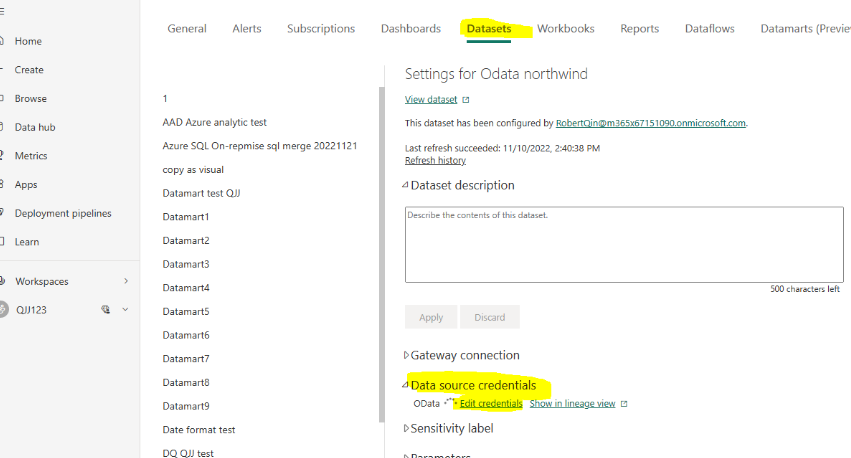Open the RobertQin email address link

tap(651, 123)
